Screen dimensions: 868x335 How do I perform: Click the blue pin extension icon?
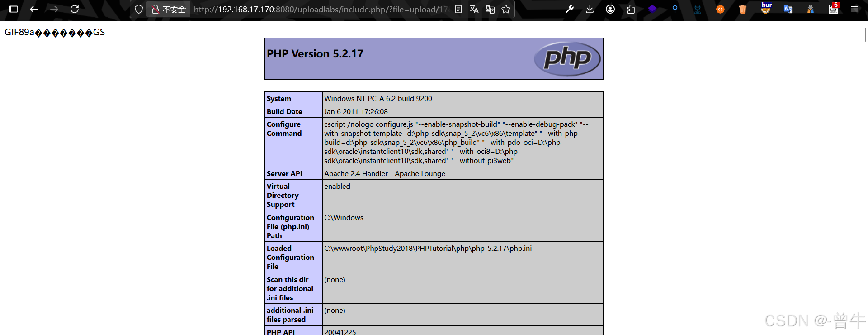click(x=675, y=9)
